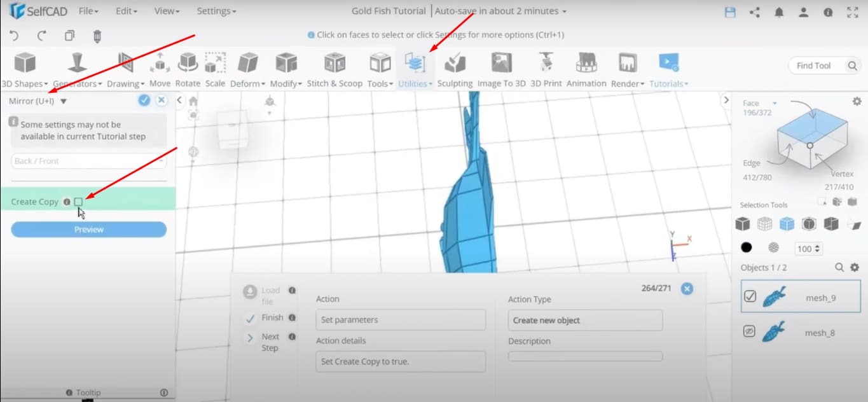Image resolution: width=868 pixels, height=402 pixels.
Task: Open the Sculpting tool
Action: 454,70
